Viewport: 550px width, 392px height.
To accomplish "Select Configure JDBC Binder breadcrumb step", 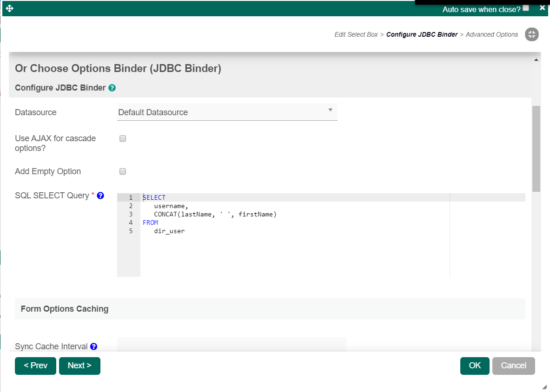I will click(422, 34).
